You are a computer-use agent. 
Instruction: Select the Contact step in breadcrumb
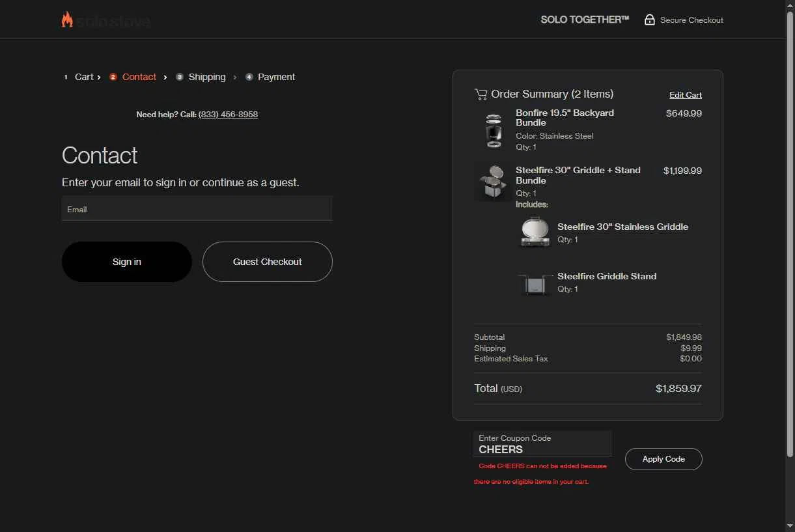click(x=139, y=77)
